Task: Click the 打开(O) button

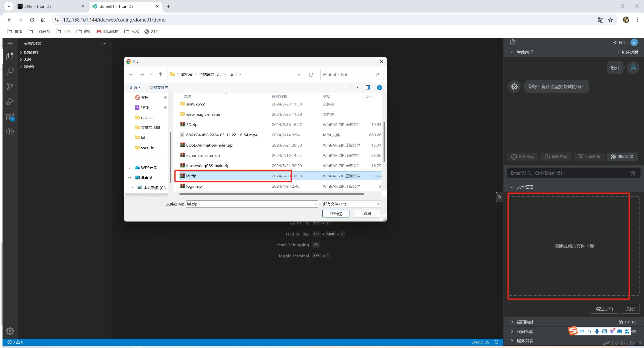Action: pos(335,213)
